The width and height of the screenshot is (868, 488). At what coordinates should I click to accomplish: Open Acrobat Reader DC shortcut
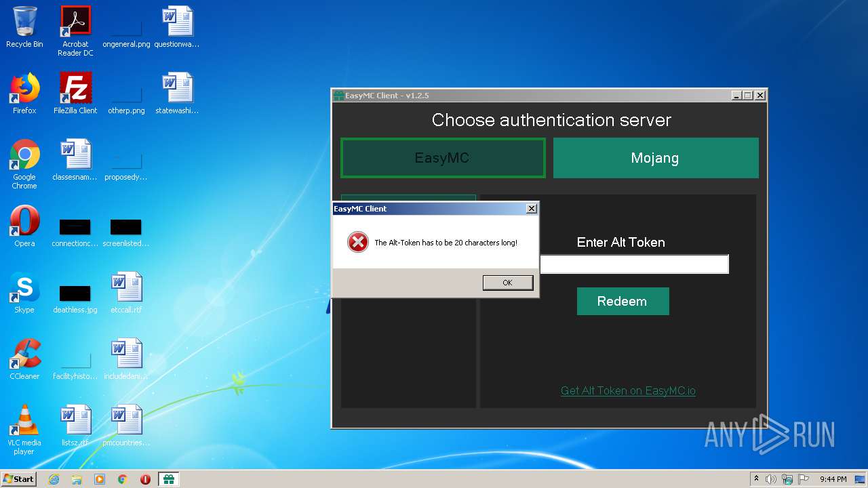tap(75, 31)
